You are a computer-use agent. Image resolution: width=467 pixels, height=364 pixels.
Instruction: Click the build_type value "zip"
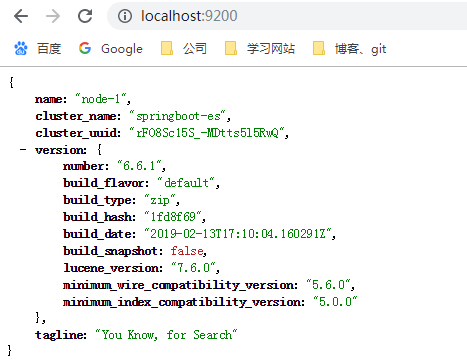[x=160, y=200]
